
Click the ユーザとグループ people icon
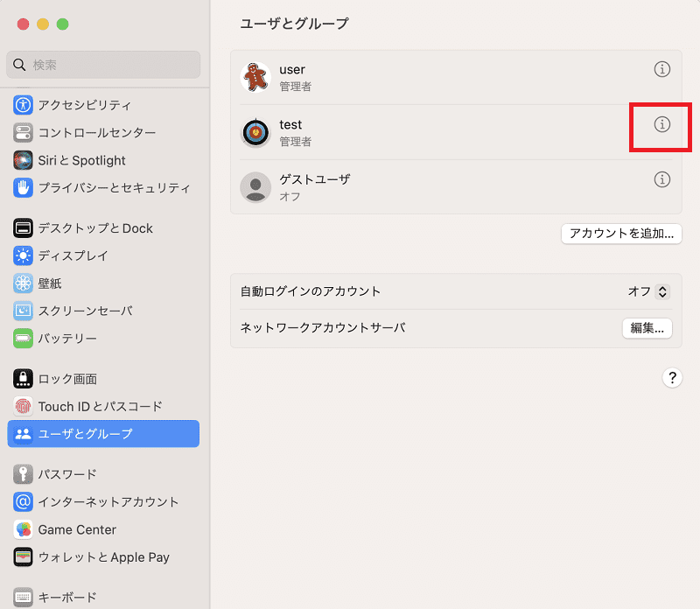[23, 433]
